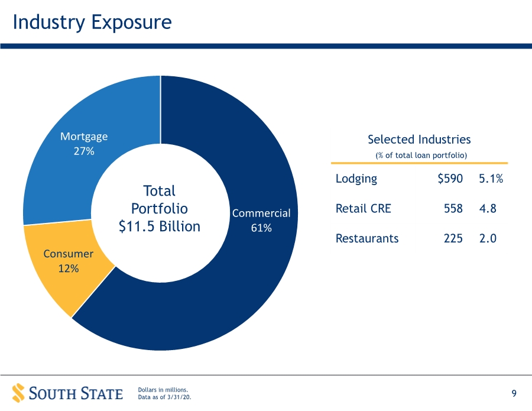The image size is (532, 411).
Task: Click the Retail CRE row label
Action: 364,208
